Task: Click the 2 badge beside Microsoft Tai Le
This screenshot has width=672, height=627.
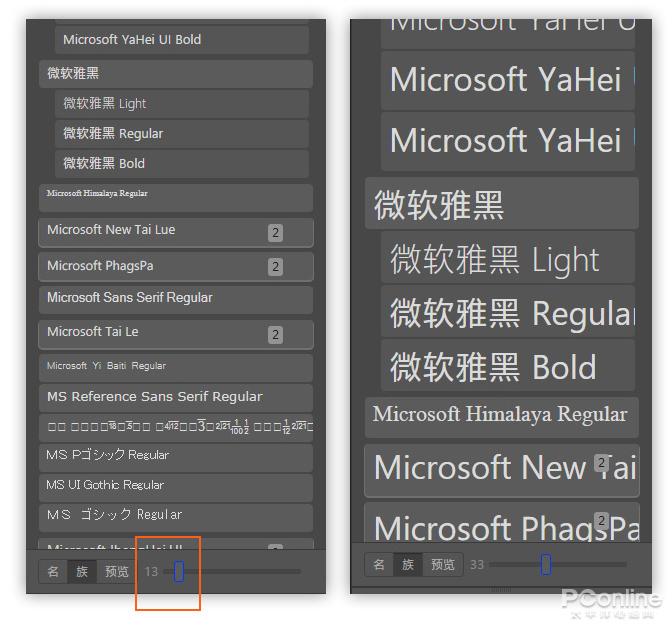Action: [275, 335]
